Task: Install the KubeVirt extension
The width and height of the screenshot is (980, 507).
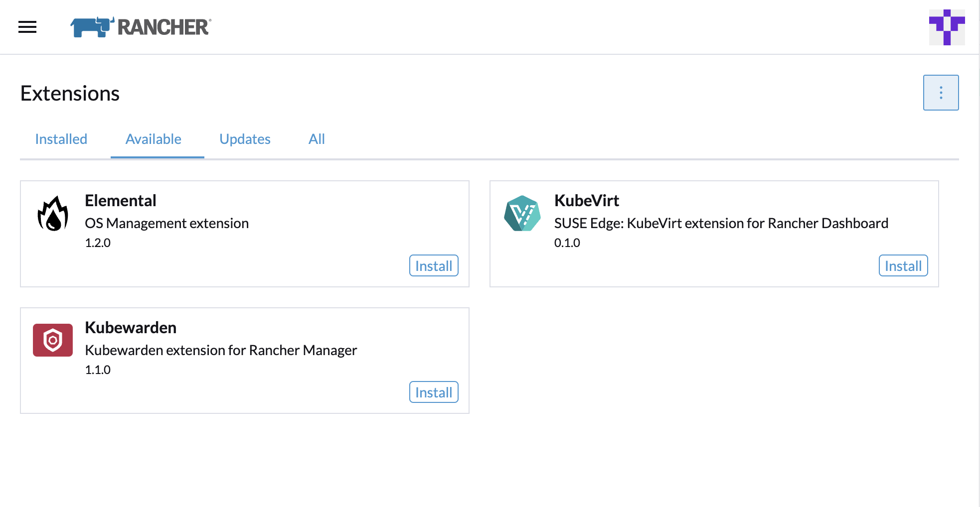Action: point(903,265)
